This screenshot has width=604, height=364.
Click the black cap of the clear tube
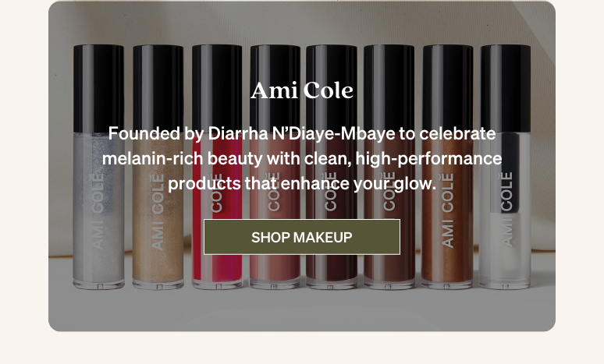pos(505,89)
